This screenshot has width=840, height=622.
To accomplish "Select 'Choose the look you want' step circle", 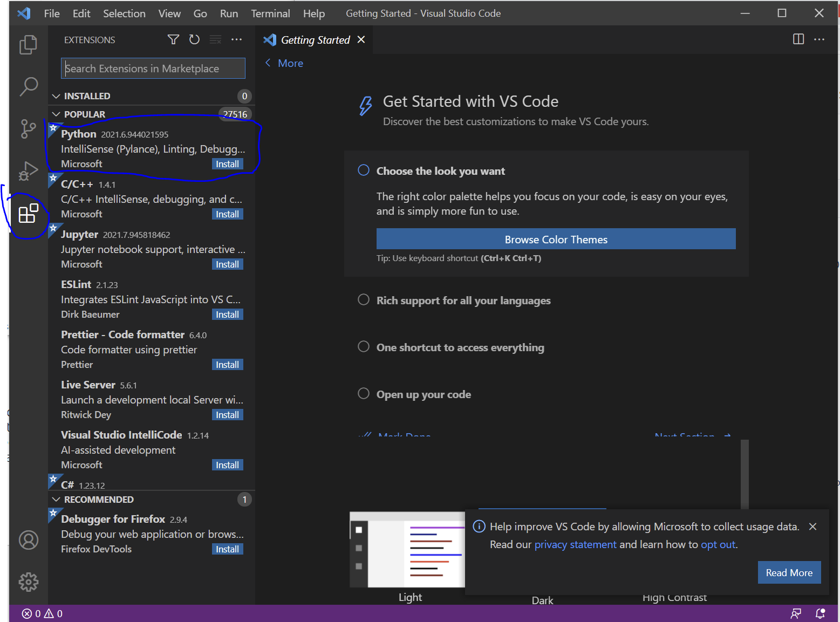I will [364, 170].
